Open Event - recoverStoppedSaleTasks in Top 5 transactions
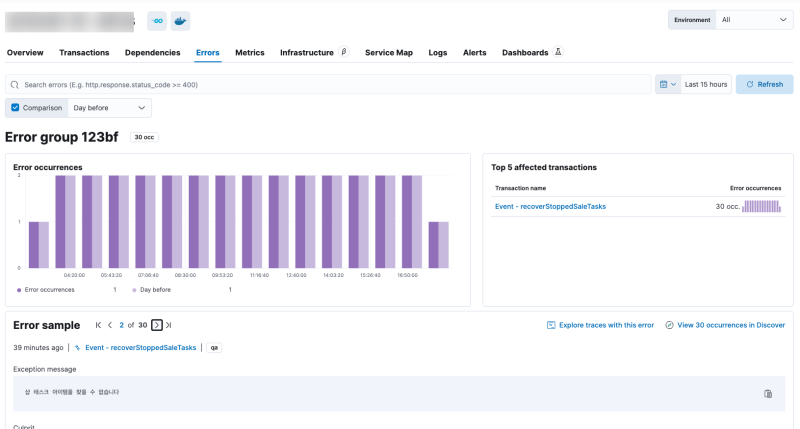800x429 pixels. [550, 206]
